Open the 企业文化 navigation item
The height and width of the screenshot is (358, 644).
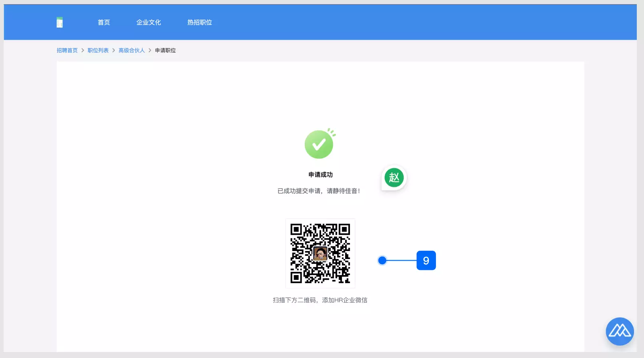pos(148,22)
